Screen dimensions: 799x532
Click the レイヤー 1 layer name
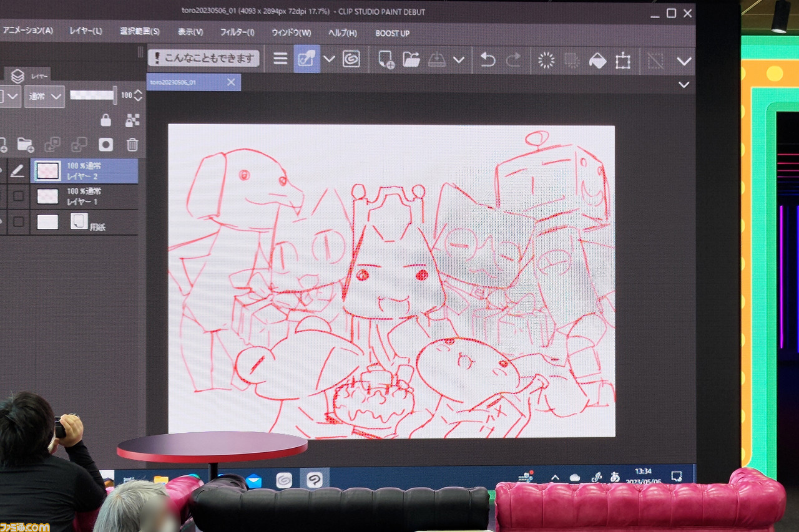(x=84, y=202)
